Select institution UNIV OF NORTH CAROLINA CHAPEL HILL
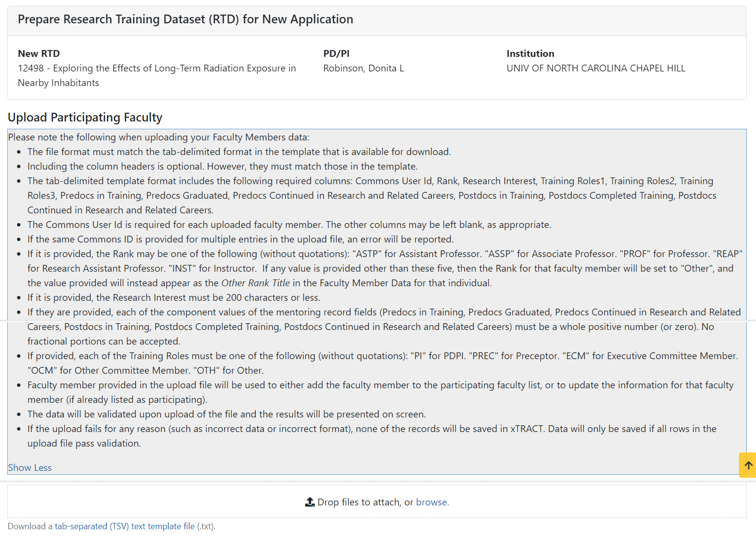This screenshot has width=756, height=537. [596, 69]
